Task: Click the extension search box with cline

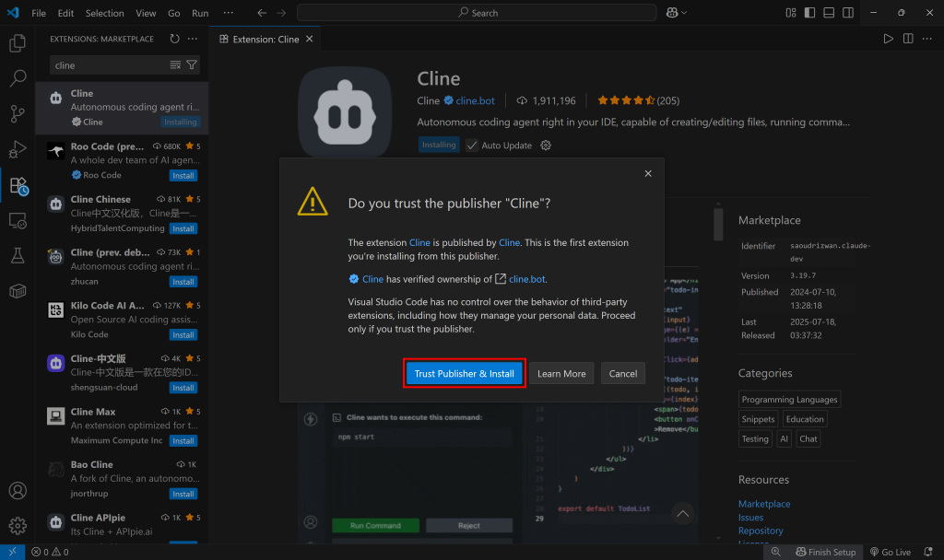Action: tap(111, 65)
